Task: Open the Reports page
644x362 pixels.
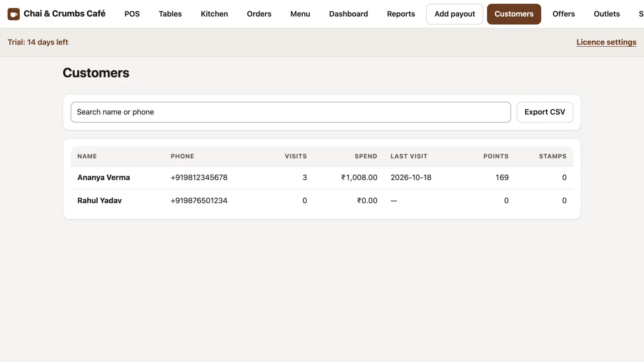Action: point(401,14)
